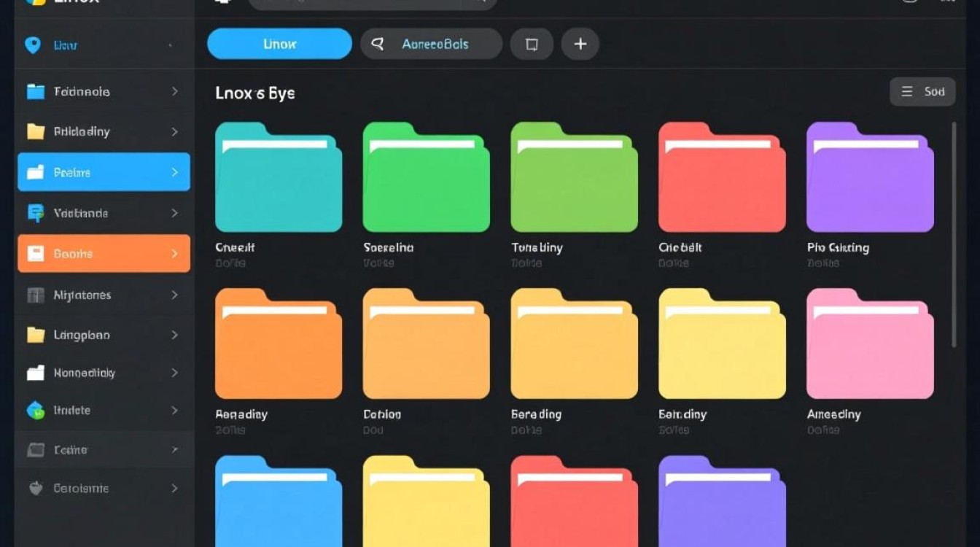Add a new tab with the plus button
980x547 pixels.
580,44
